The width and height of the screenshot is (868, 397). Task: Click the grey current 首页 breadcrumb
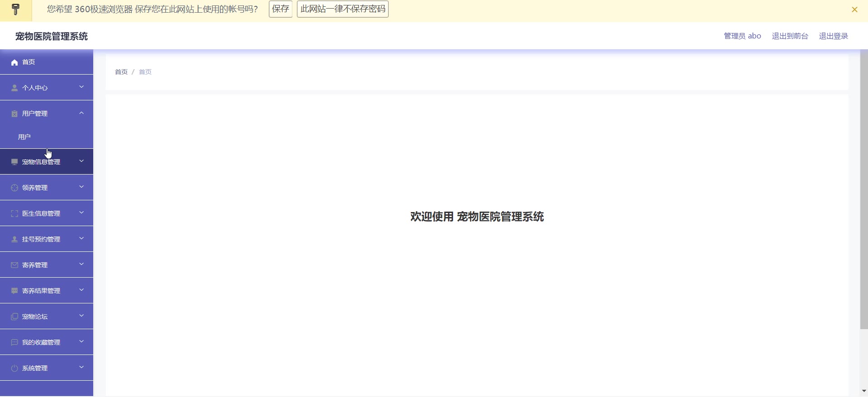[x=145, y=72]
